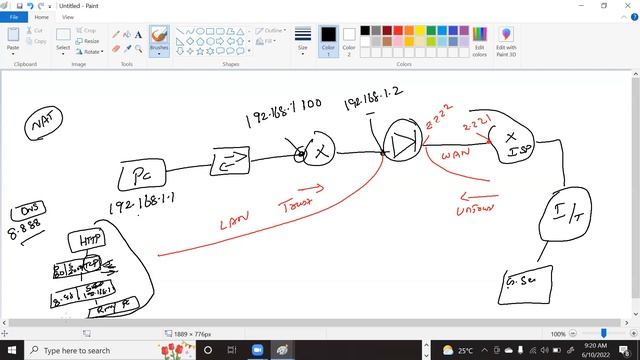
Task: Select the Eraser tool
Action: pyautogui.click(x=116, y=49)
